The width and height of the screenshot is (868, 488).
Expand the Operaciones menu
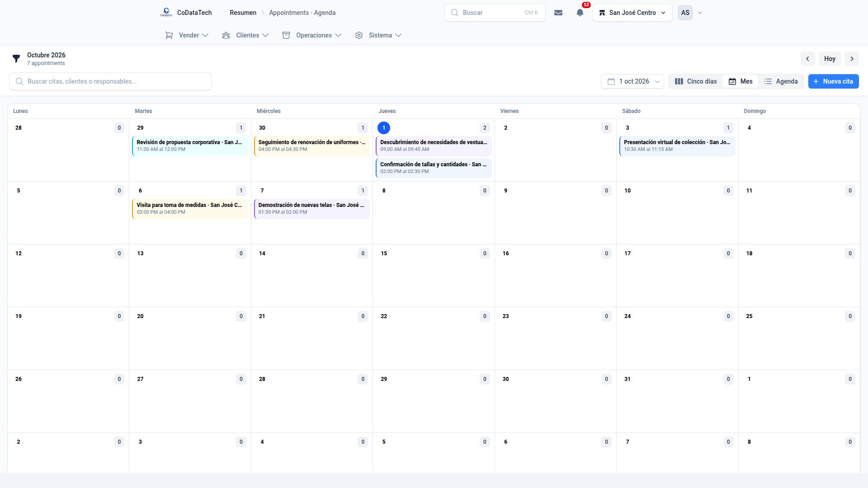click(x=312, y=35)
